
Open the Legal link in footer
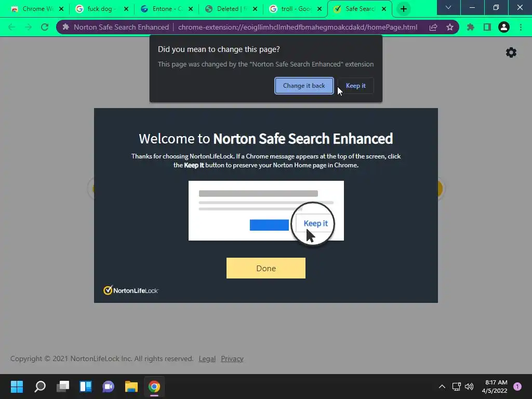(x=207, y=358)
